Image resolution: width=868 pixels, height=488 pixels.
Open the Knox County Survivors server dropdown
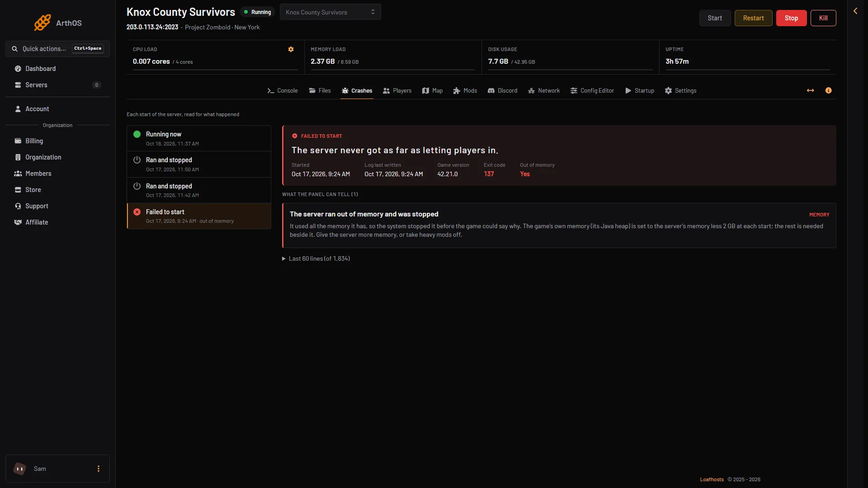pyautogui.click(x=330, y=12)
